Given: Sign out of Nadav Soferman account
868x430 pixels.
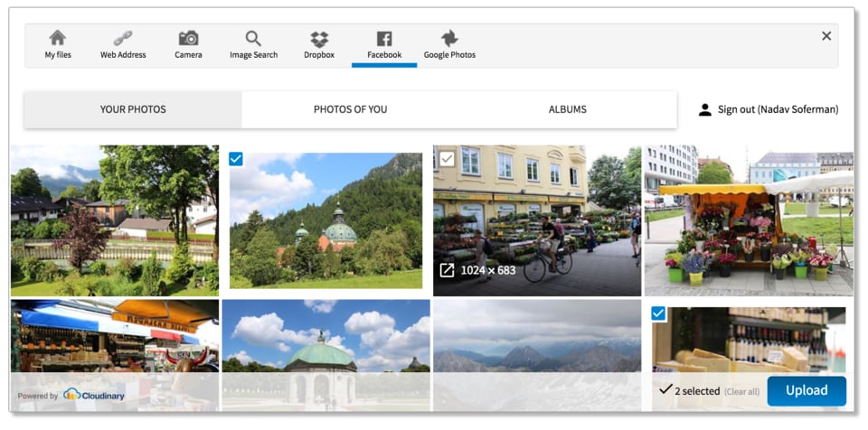Looking at the screenshot, I should 769,109.
